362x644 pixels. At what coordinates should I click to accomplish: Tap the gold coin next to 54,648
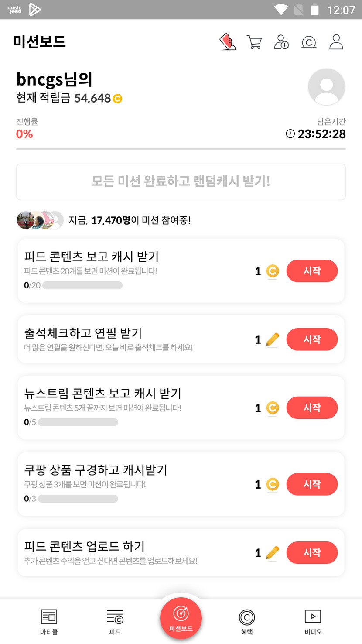[x=117, y=99]
